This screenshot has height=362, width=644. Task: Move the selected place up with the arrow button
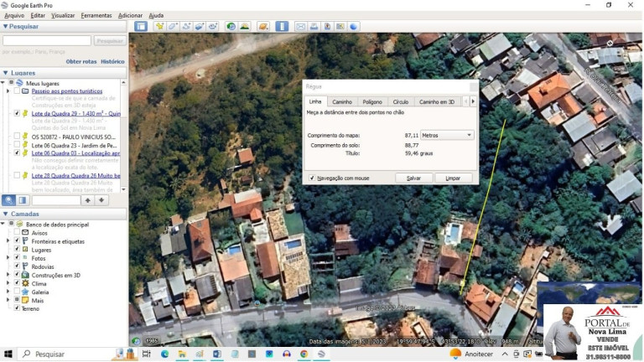(x=87, y=200)
